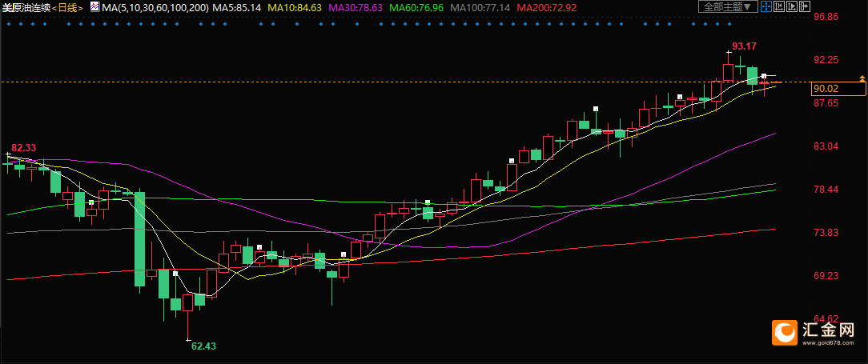The height and width of the screenshot is (364, 868).
Task: Open MA(5,10,30,60,100,200) indicator settings
Action: [155, 8]
